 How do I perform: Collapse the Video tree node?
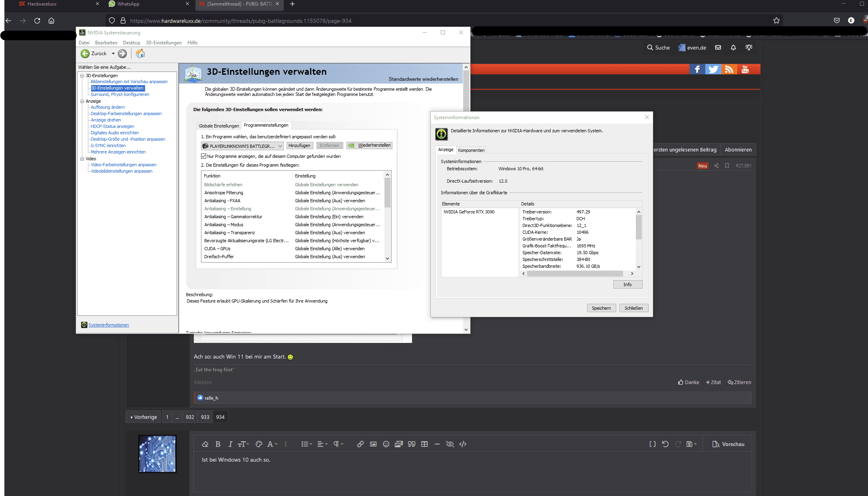click(x=82, y=159)
